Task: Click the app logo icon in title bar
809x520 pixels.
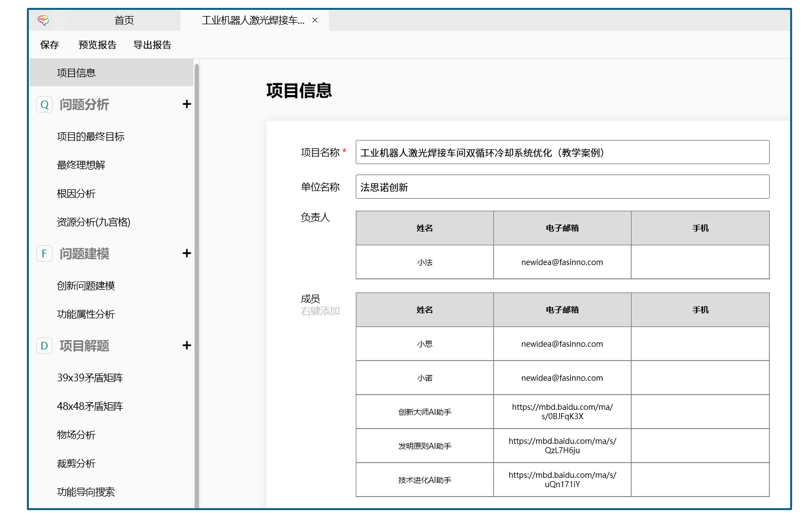Action: 43,20
